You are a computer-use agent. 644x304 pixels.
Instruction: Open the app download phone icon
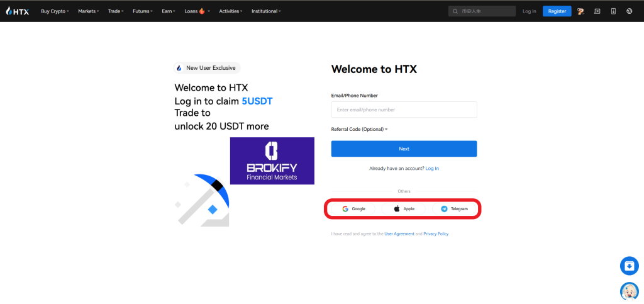pos(613,11)
